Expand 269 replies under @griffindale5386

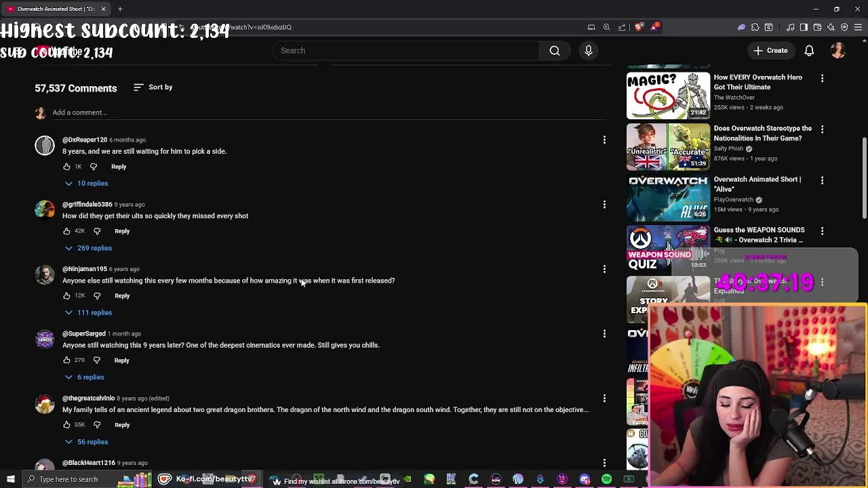click(x=88, y=248)
